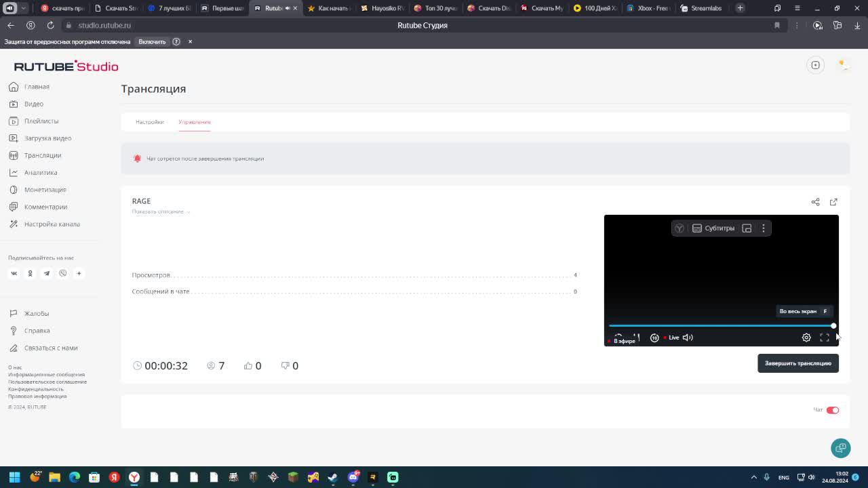
Task: Click the ENG language indicator in the tray
Action: (x=784, y=477)
